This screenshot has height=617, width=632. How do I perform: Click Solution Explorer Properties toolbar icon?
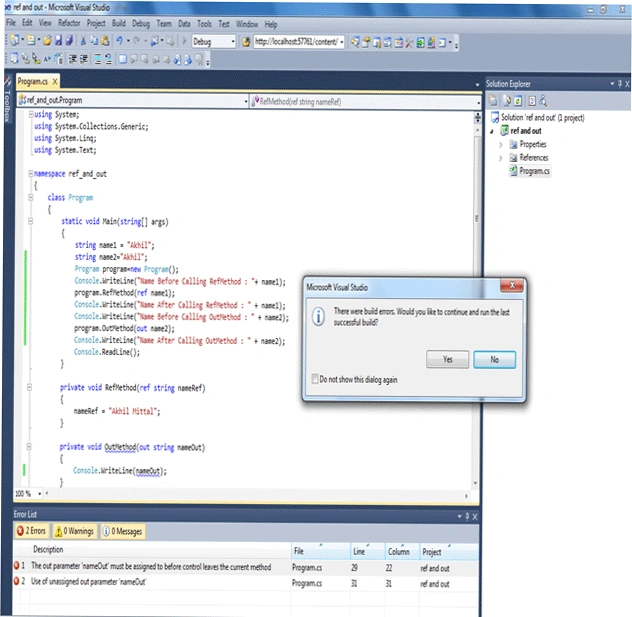(x=493, y=100)
